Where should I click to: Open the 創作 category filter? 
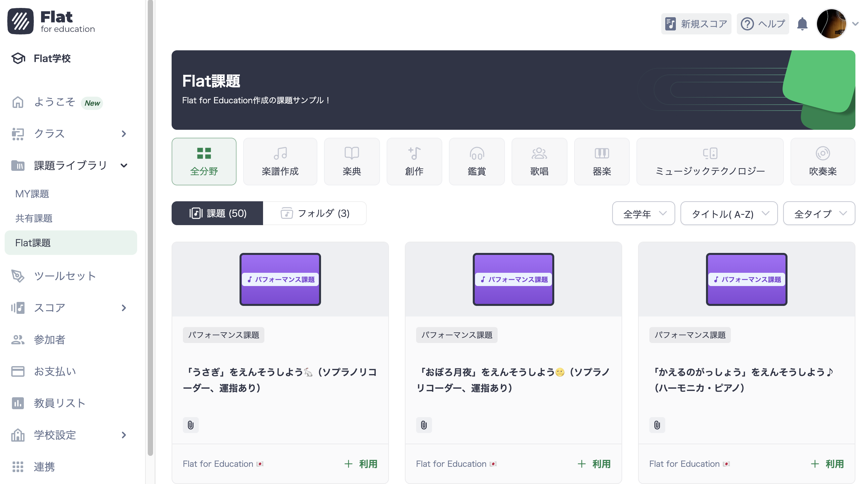pos(414,154)
